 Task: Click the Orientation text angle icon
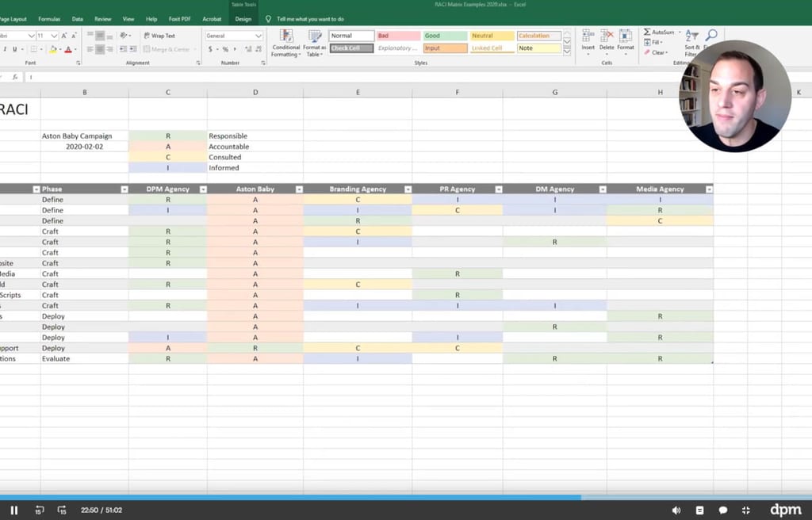124,36
